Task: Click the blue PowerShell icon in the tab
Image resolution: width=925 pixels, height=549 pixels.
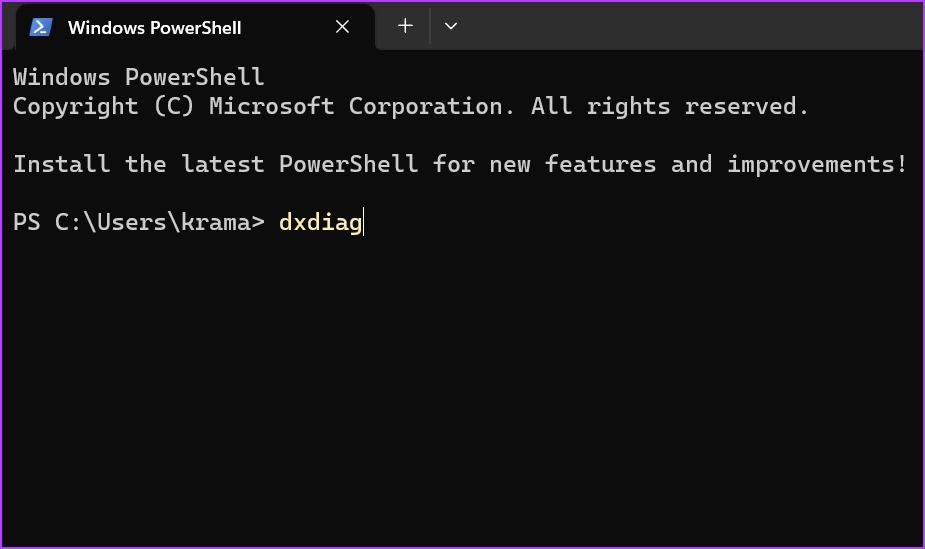Action: (41, 27)
